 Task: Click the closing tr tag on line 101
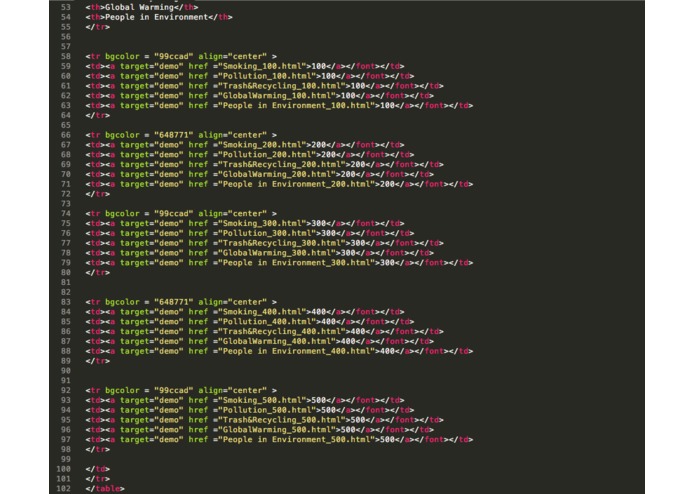tap(98, 478)
